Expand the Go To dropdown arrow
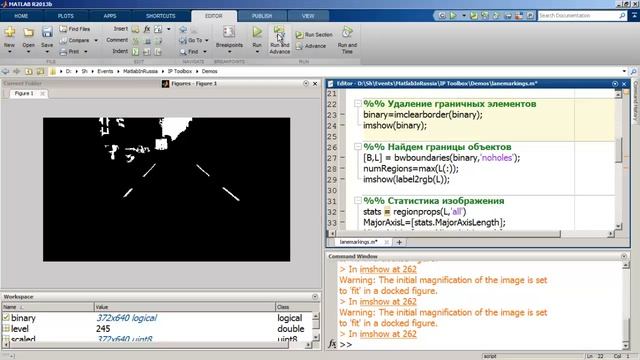The image size is (640, 360). point(207,40)
